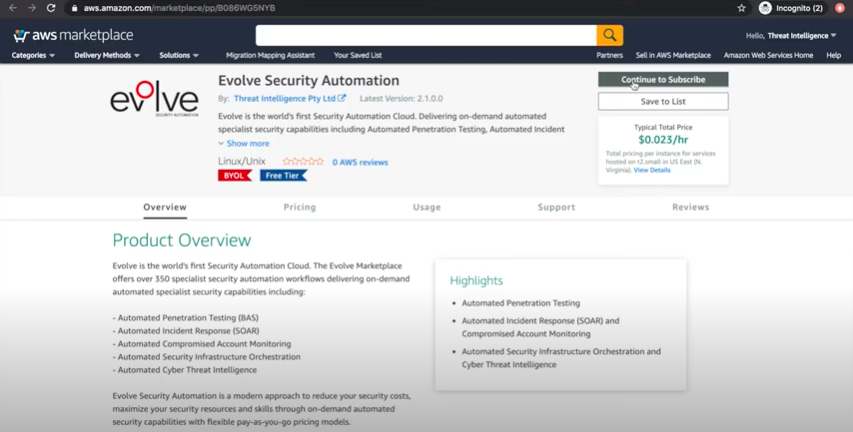Click Continue to Subscribe button
Screen dimensions: 853x432
[x=663, y=79]
